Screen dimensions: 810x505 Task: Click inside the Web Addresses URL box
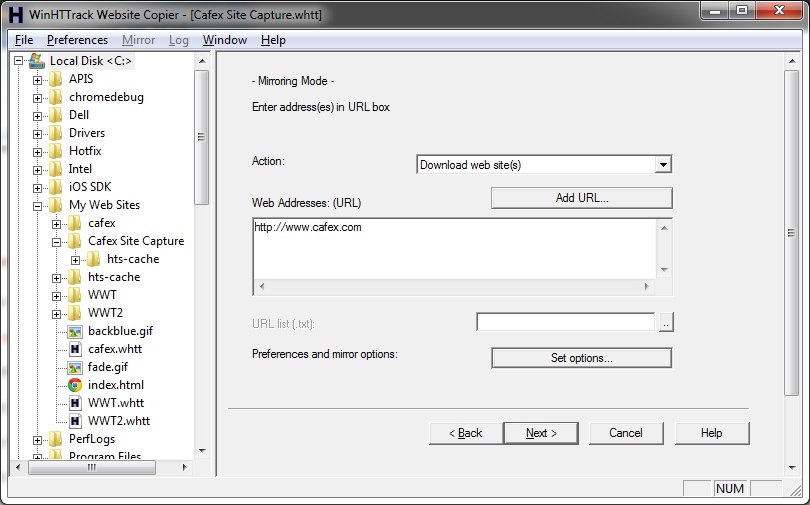click(455, 249)
